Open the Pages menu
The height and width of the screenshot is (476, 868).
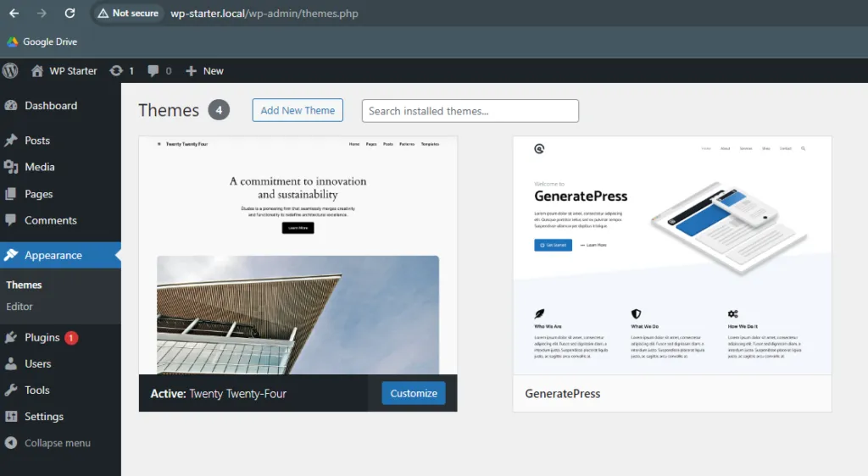coord(39,194)
